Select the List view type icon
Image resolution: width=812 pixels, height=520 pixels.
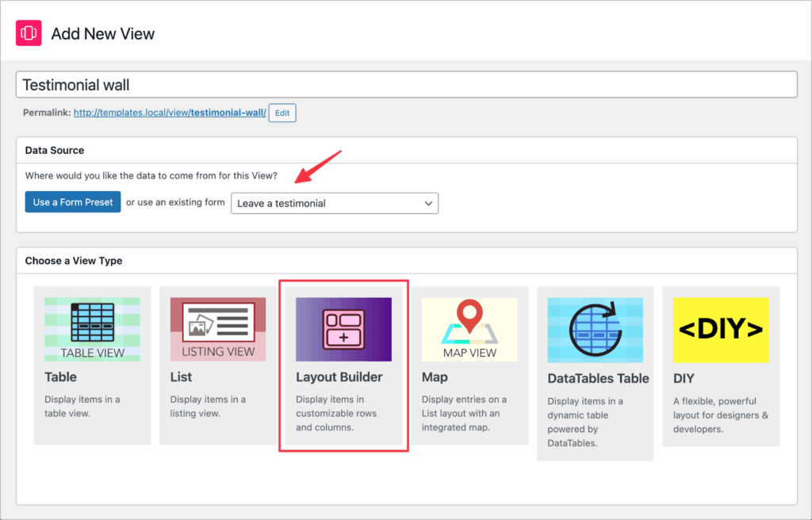pos(217,328)
